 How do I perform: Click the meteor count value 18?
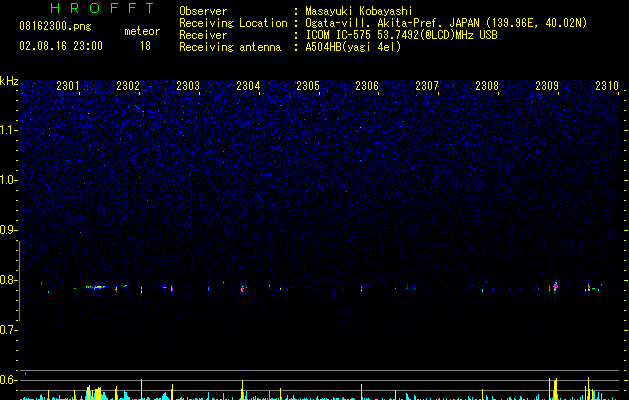(145, 46)
